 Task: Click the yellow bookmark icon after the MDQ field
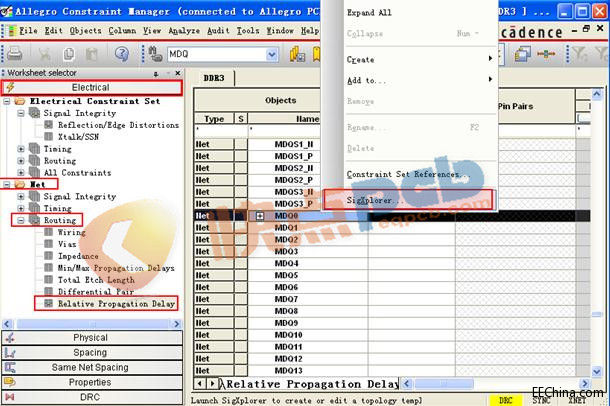point(316,54)
